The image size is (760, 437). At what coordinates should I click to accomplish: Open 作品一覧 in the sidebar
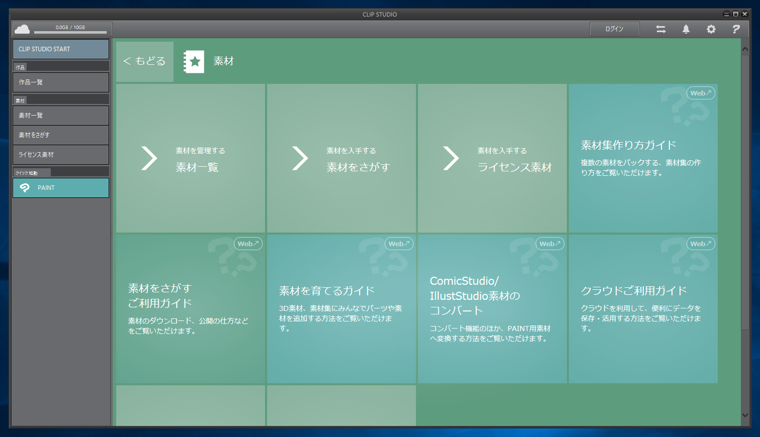pyautogui.click(x=61, y=82)
